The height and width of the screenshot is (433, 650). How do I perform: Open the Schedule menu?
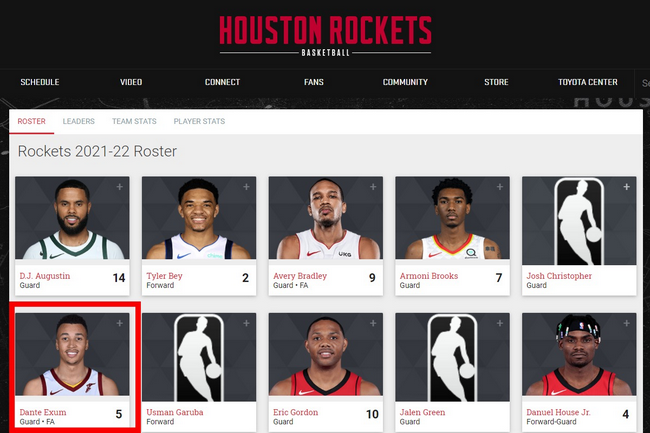40,82
